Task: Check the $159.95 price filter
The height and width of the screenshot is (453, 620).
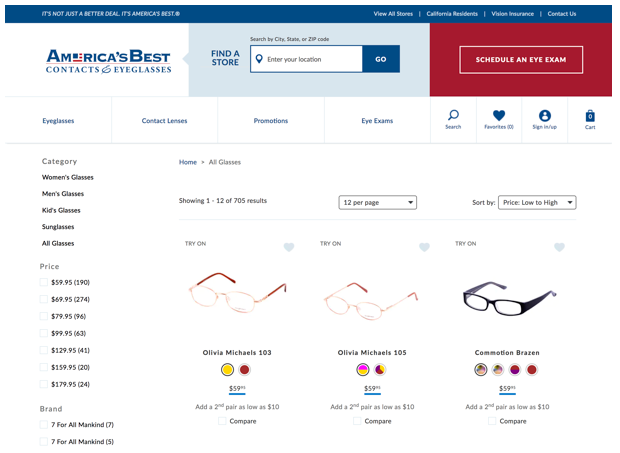Action: [x=44, y=367]
